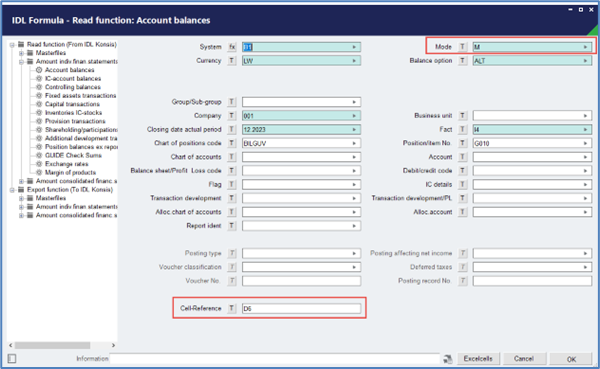Toggle the T button next to Mode

click(463, 47)
